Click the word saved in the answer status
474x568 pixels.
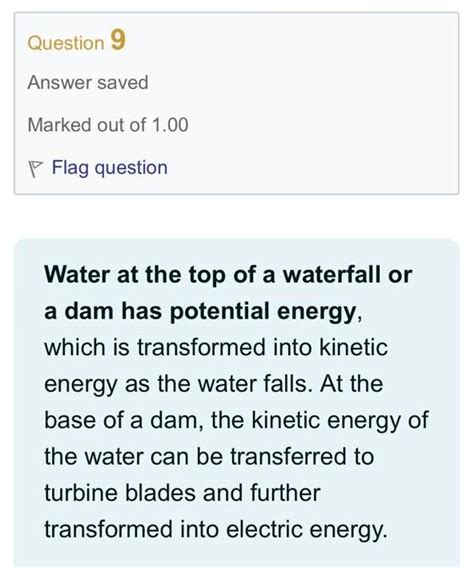pos(123,83)
